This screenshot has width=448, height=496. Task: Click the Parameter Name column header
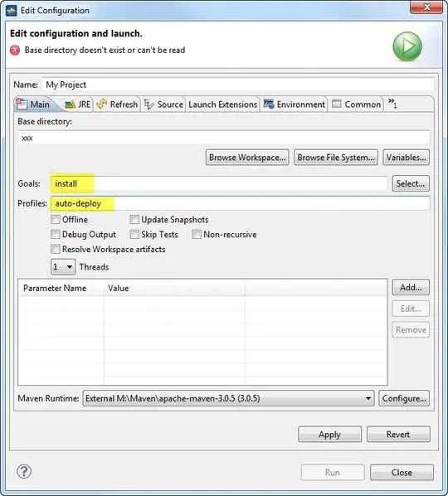coord(61,288)
